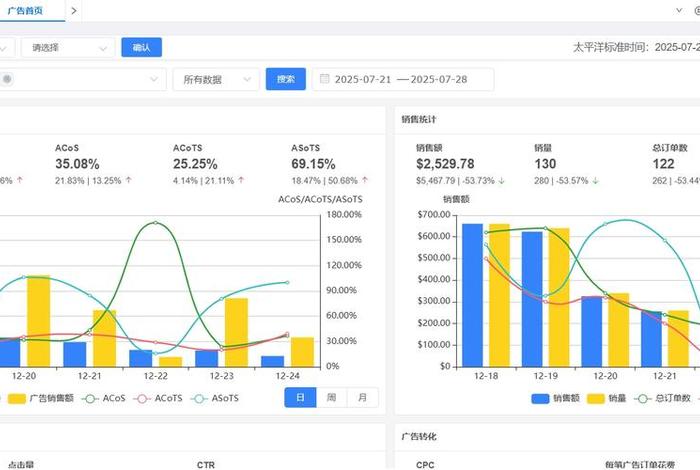Click the 销量 130 value
Image resolution: width=700 pixels, height=470 pixels.
coord(545,164)
